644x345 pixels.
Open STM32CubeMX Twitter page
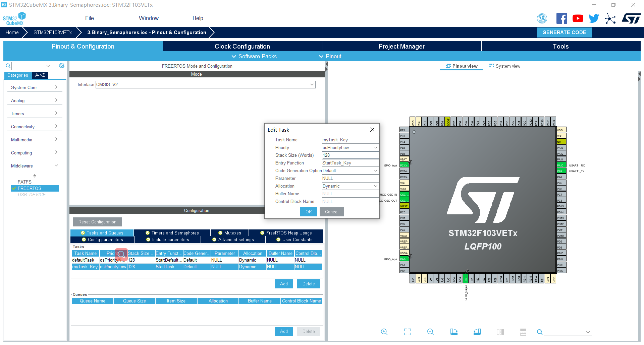(594, 18)
